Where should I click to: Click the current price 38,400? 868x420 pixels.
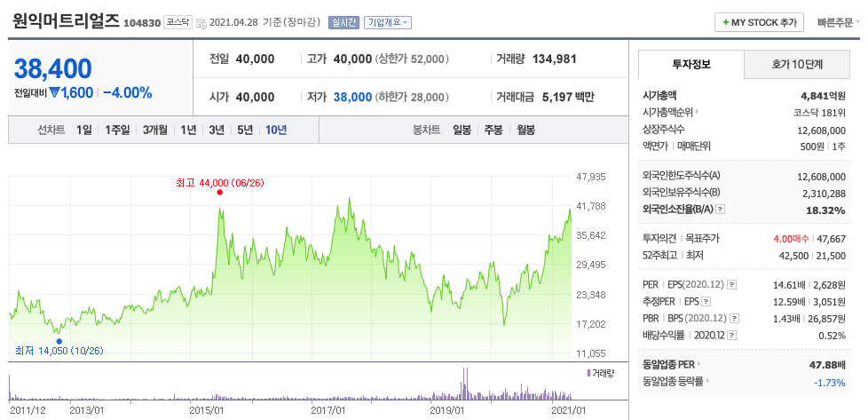pyautogui.click(x=52, y=68)
